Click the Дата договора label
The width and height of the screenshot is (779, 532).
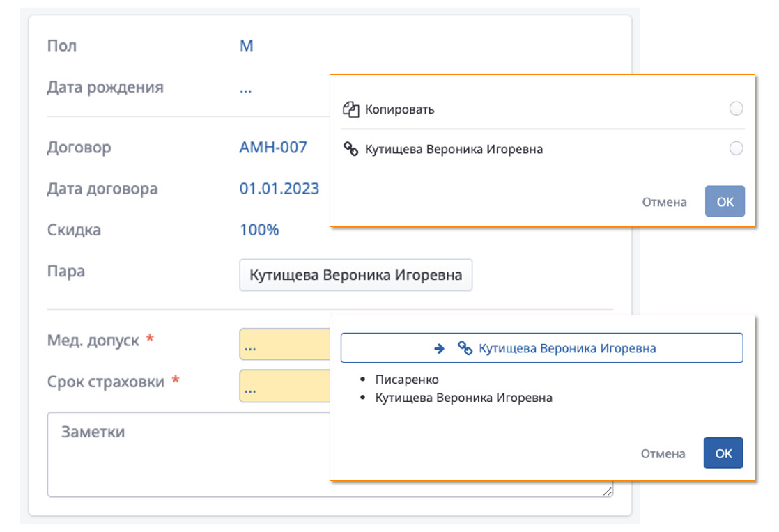pos(102,189)
